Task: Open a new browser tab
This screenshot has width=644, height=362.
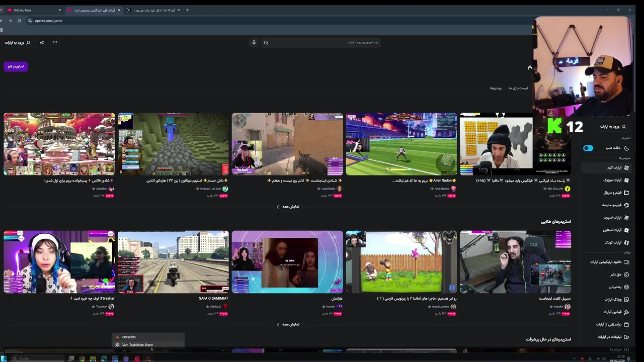Action: click(188, 10)
